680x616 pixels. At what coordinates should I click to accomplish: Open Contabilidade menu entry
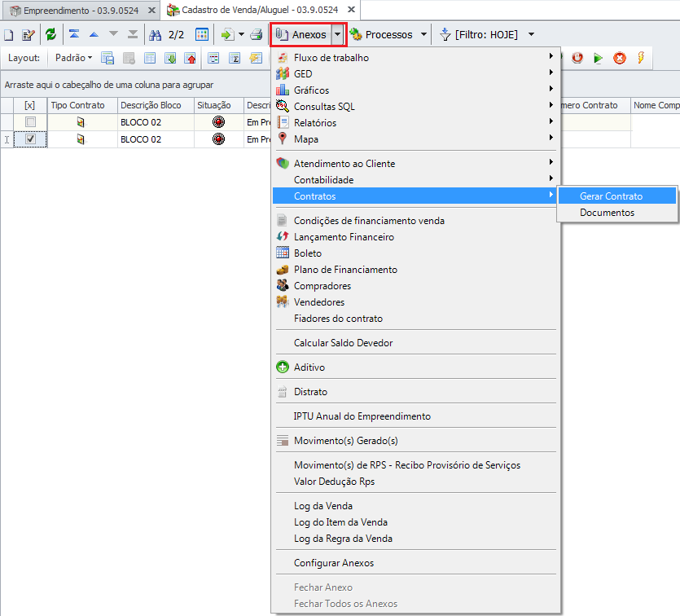415,180
